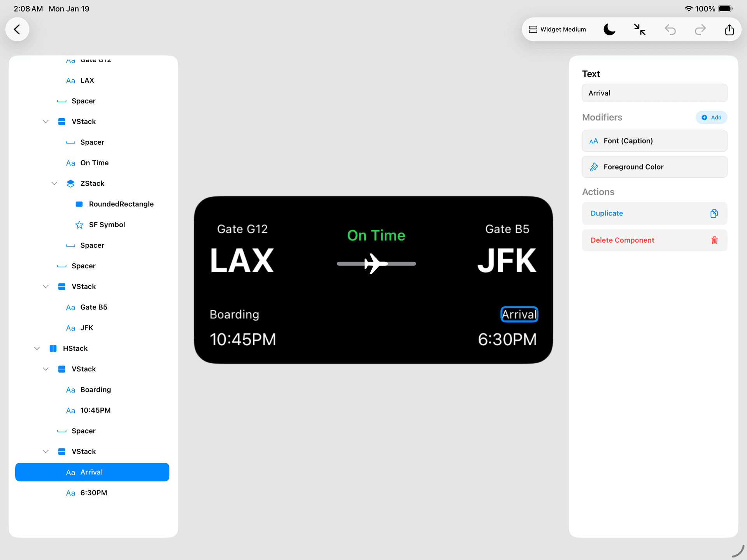Screen dimensions: 747x560
Task: Click the undo arrow icon
Action: pos(670,30)
